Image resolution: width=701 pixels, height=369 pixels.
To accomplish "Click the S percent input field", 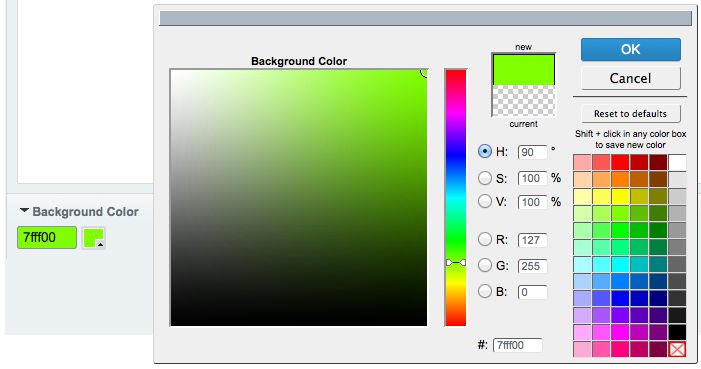I will (532, 178).
